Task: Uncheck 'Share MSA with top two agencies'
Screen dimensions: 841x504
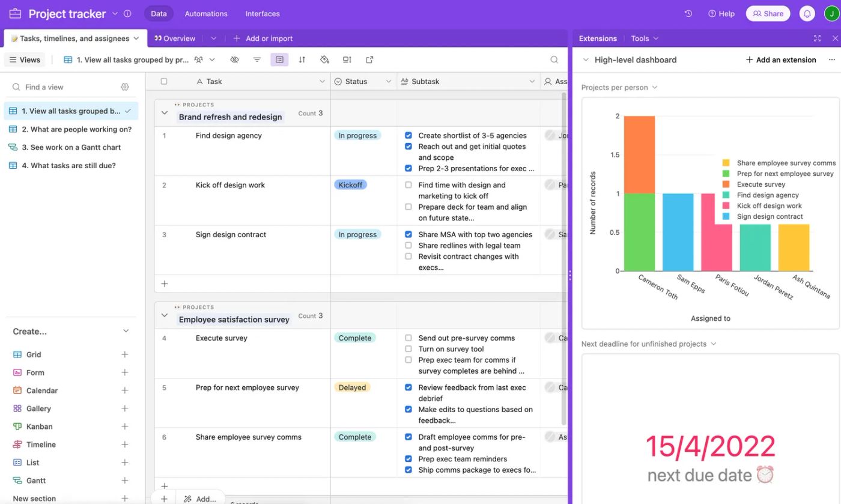Action: point(408,234)
